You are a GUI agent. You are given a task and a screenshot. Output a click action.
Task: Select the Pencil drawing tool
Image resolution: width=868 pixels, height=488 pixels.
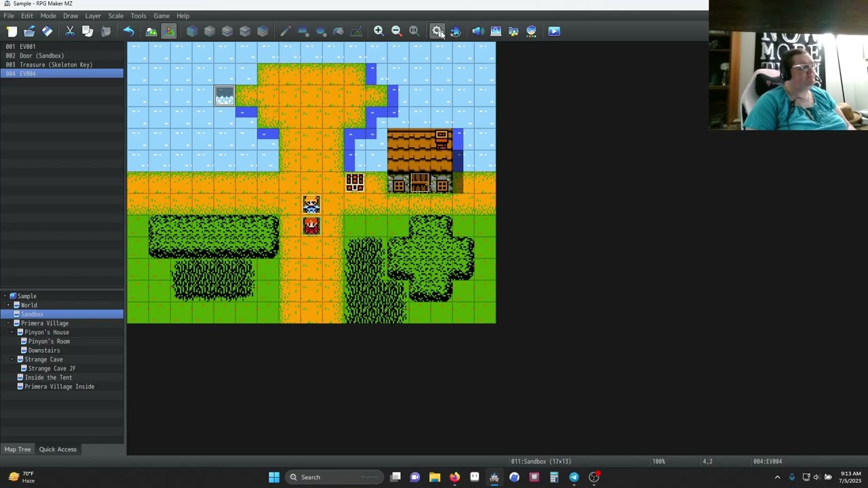coord(285,31)
